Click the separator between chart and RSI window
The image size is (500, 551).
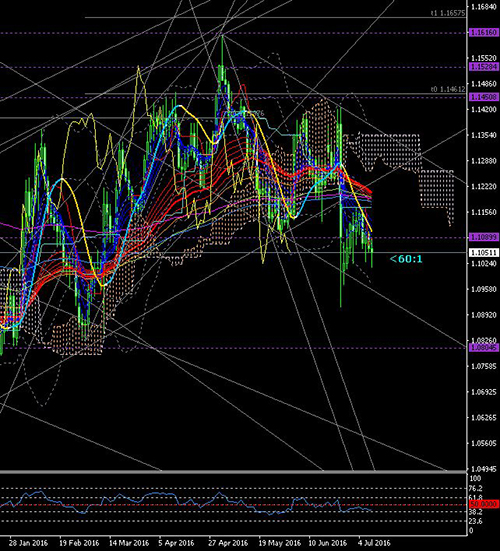(233, 472)
